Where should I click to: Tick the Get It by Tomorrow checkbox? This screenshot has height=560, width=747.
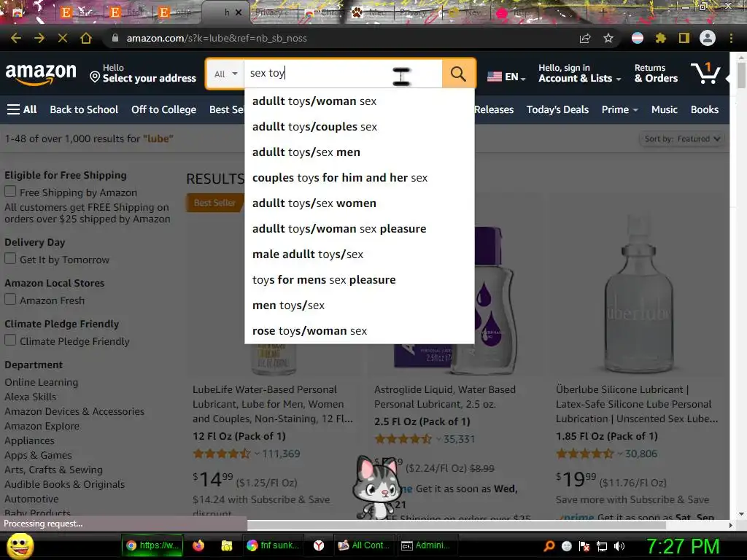(x=10, y=259)
